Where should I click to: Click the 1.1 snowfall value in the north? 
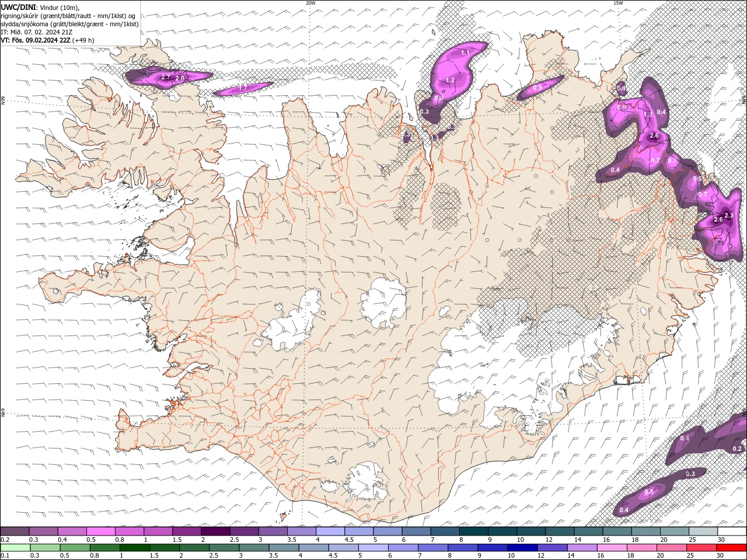pos(465,52)
